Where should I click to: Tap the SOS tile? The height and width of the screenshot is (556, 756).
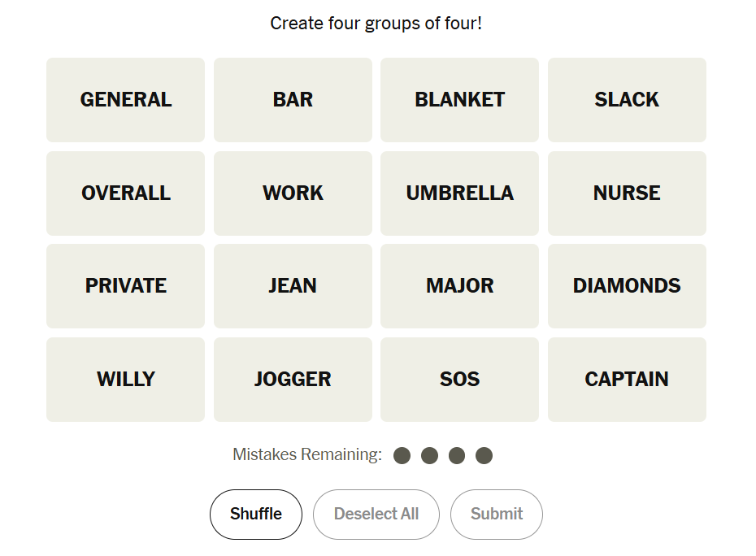[x=459, y=380]
